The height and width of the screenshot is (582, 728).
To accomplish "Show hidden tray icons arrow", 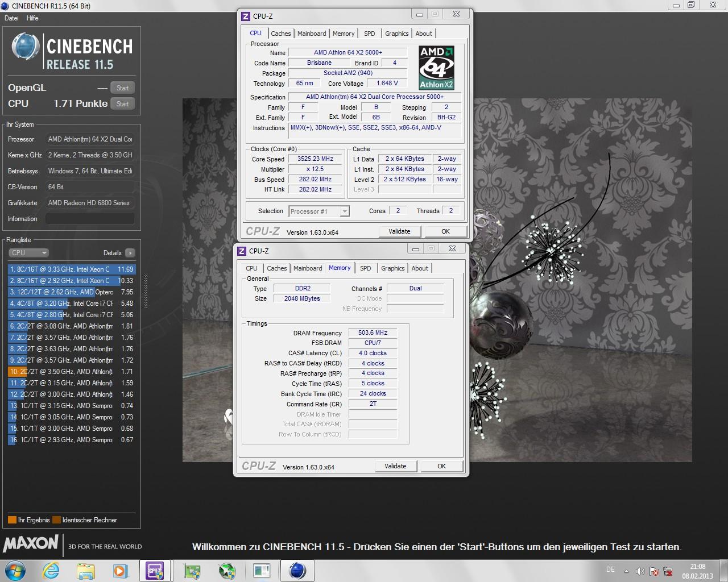I will pos(627,571).
